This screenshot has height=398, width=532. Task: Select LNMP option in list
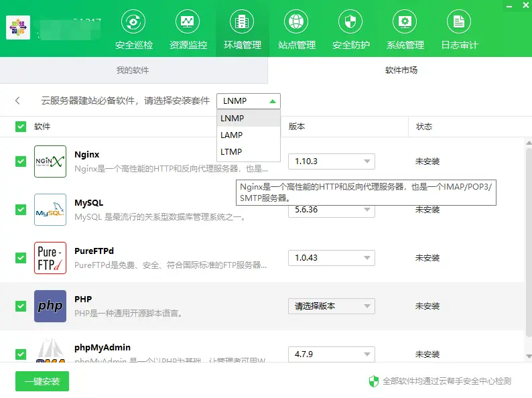(x=249, y=119)
